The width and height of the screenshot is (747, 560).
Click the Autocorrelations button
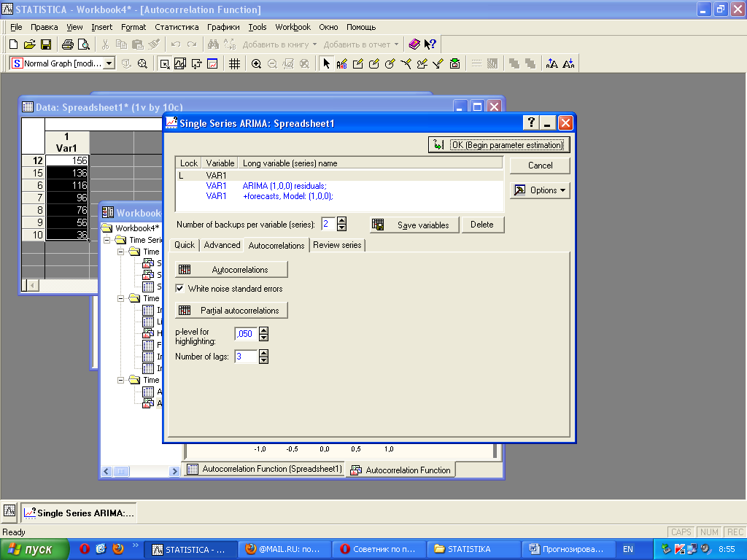231,270
